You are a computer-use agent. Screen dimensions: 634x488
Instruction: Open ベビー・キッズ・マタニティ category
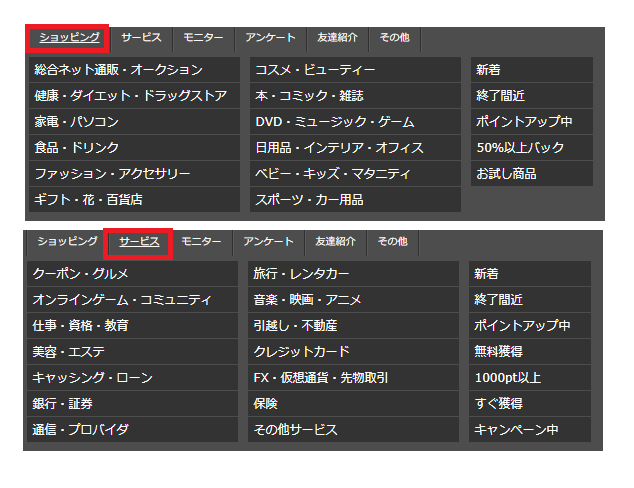355,173
